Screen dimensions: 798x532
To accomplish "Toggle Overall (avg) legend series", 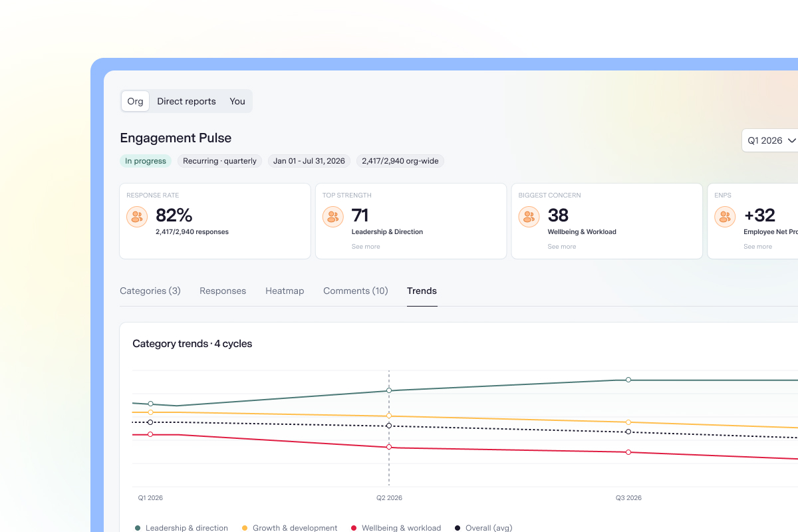I will (483, 528).
